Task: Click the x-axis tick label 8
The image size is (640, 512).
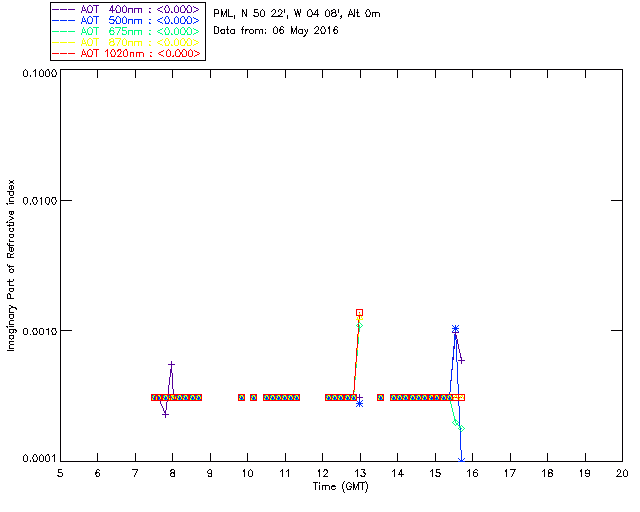Action: coord(173,473)
